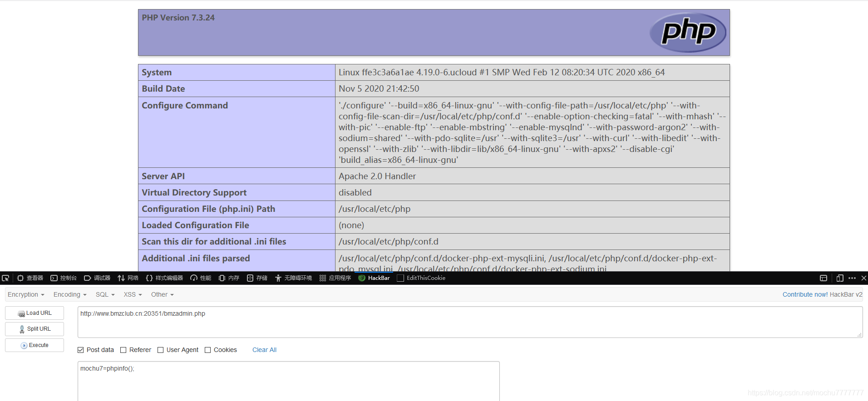Click the Loaded Configuration File label
Viewport: 868px width, 401px height.
[x=195, y=225]
